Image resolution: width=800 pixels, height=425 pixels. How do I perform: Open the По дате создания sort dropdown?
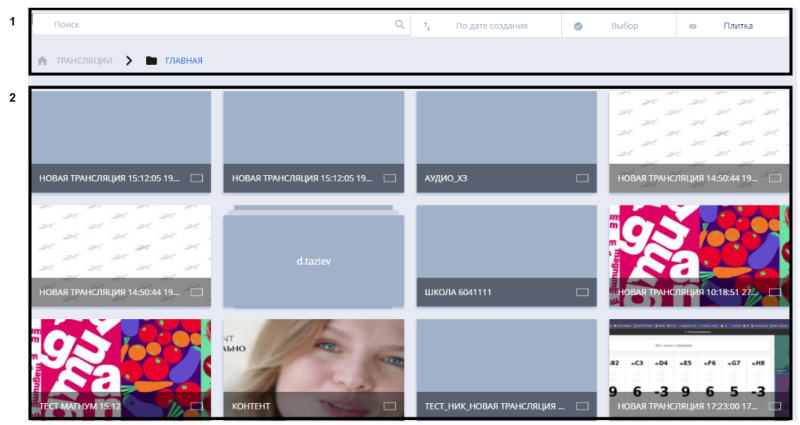[x=491, y=26]
